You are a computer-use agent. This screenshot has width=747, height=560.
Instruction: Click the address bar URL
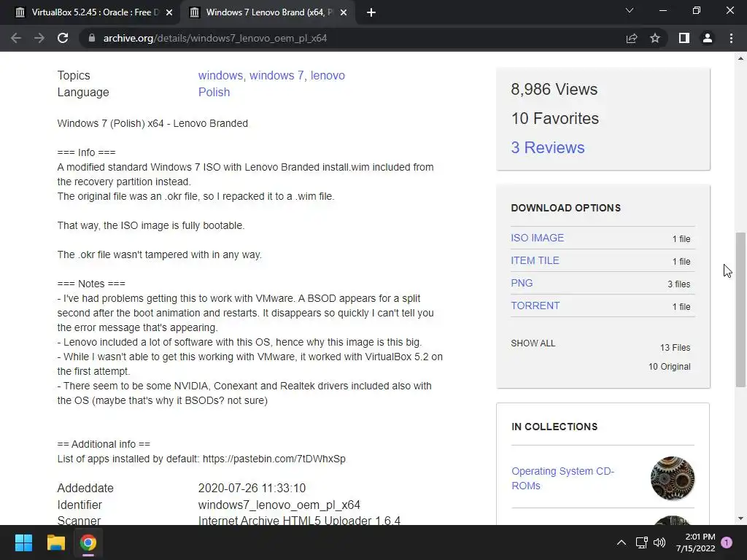(215, 38)
